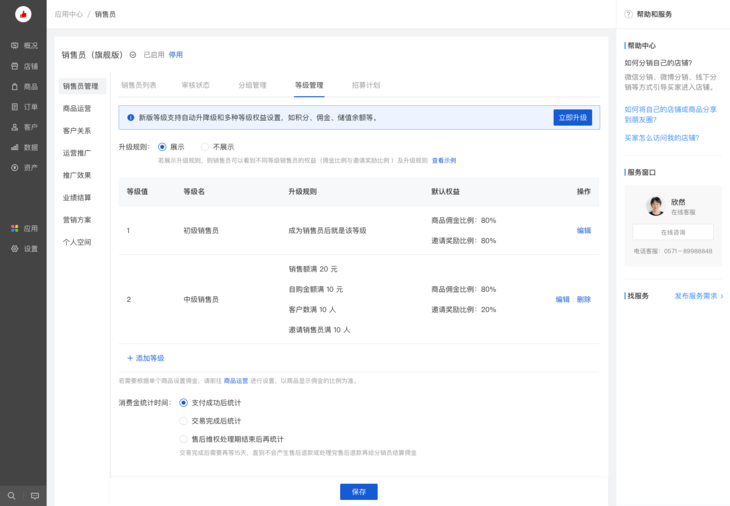
Task: Click the message icon at bottom left
Action: click(x=35, y=495)
